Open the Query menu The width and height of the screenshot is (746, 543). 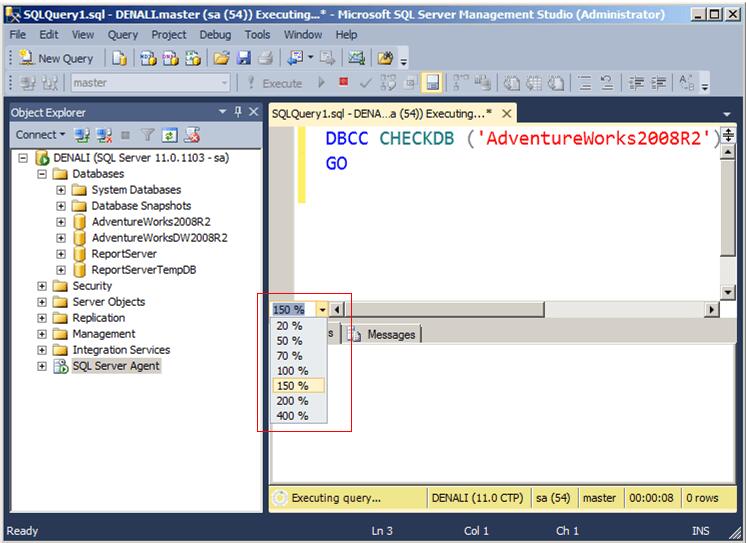122,35
